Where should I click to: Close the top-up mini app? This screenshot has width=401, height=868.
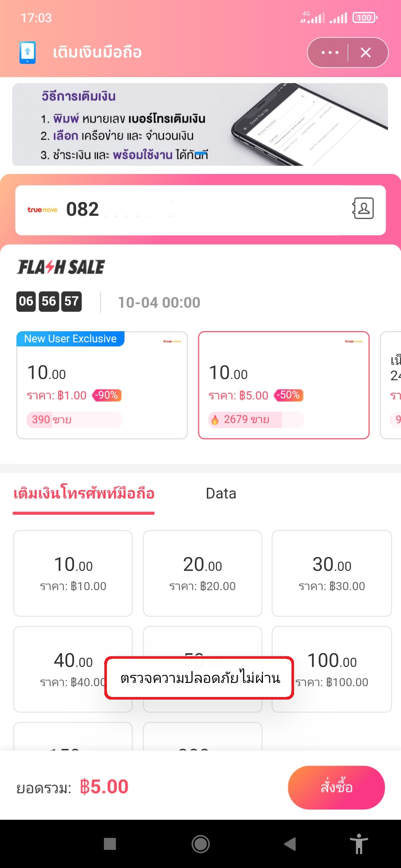[x=366, y=53]
